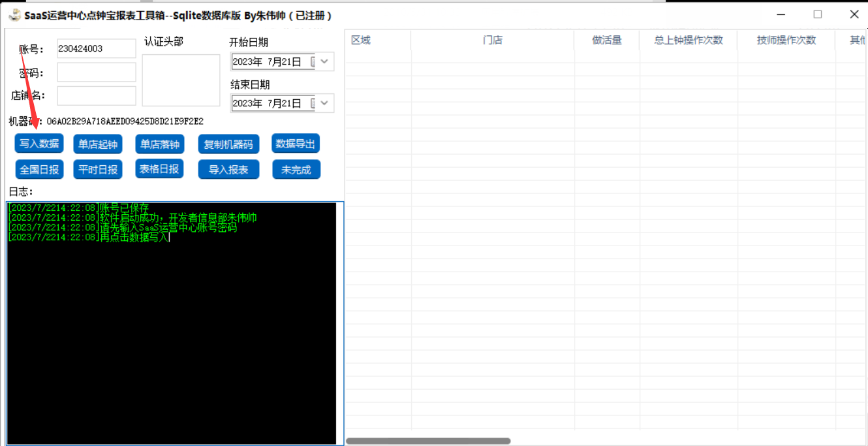Click the calendar icon in 开始日期 field
Screen dimensions: 868x446
(x=313, y=62)
